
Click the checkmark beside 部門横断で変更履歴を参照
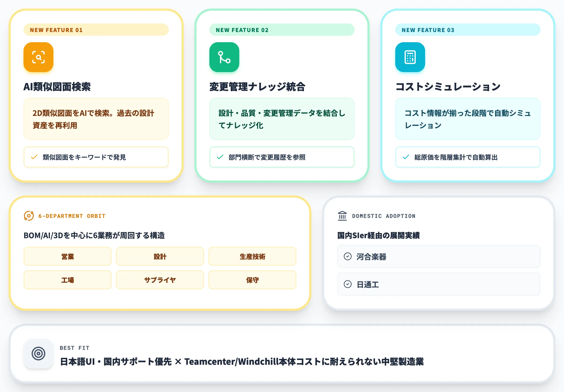pos(220,157)
